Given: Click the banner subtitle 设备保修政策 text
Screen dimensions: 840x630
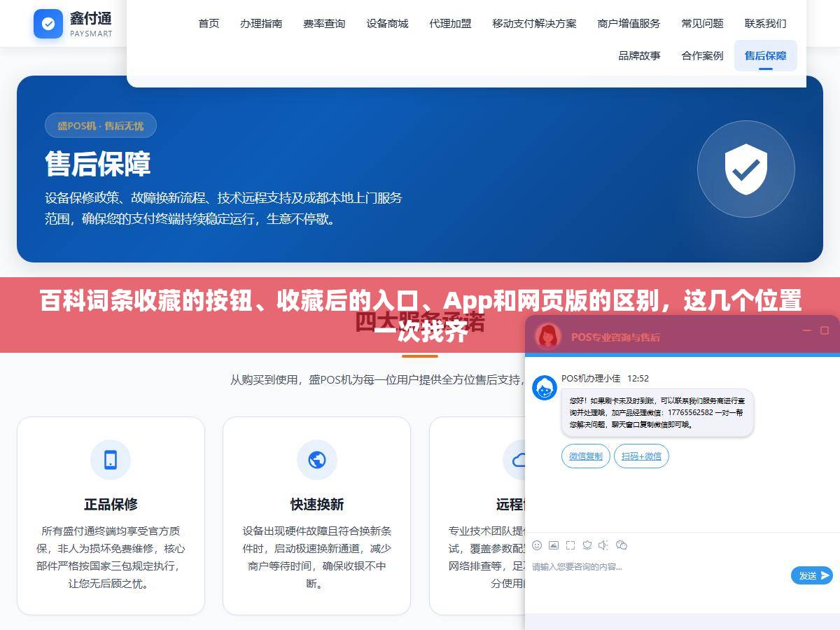Looking at the screenshot, I should [224, 208].
